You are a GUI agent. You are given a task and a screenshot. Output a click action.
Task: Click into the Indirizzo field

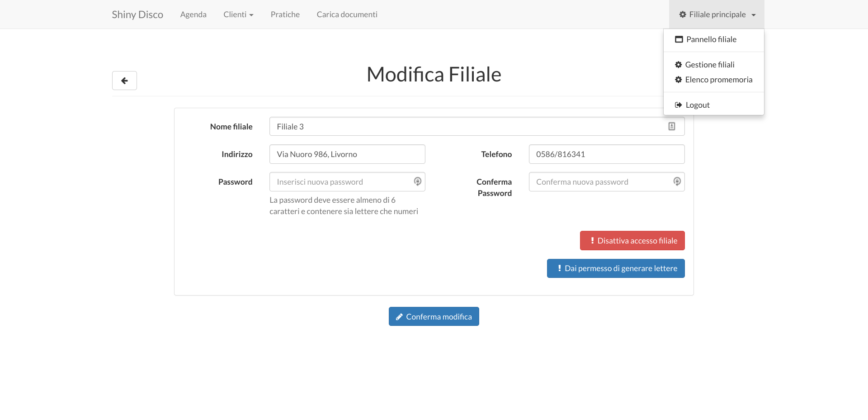point(347,154)
